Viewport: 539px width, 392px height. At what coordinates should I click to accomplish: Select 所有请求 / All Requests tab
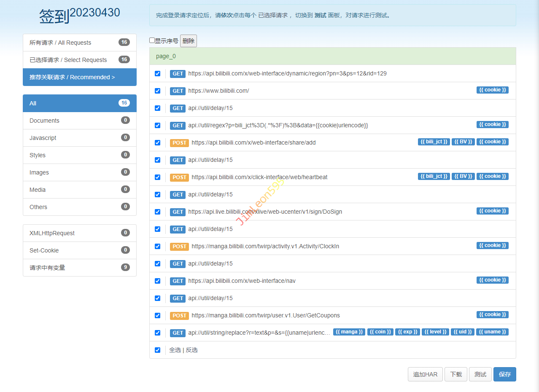(80, 43)
